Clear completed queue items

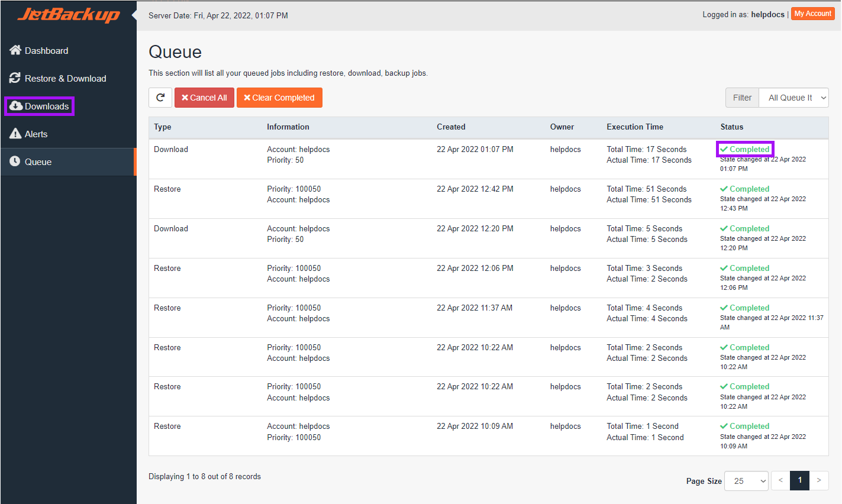point(279,98)
